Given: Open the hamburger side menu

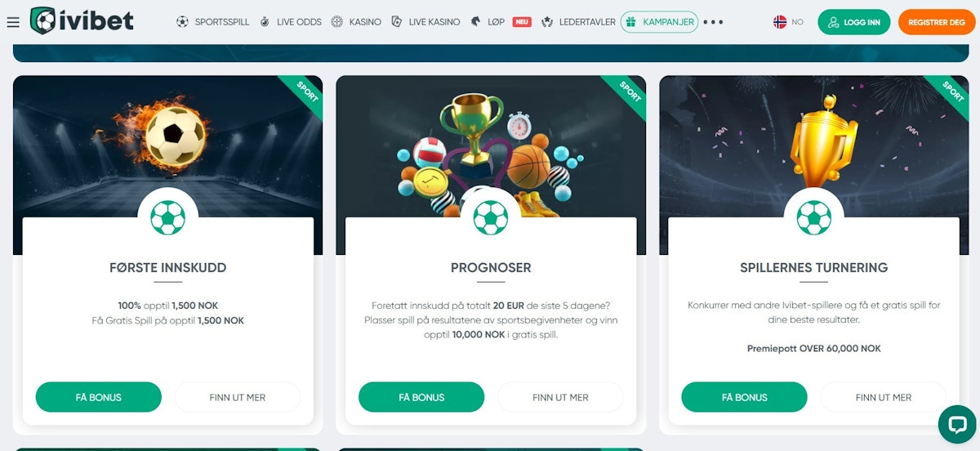Looking at the screenshot, I should [12, 22].
